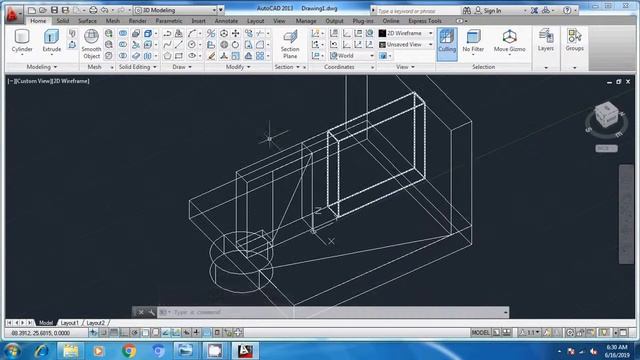The height and width of the screenshot is (360, 640).
Task: Open the Groups panel button
Action: [574, 41]
